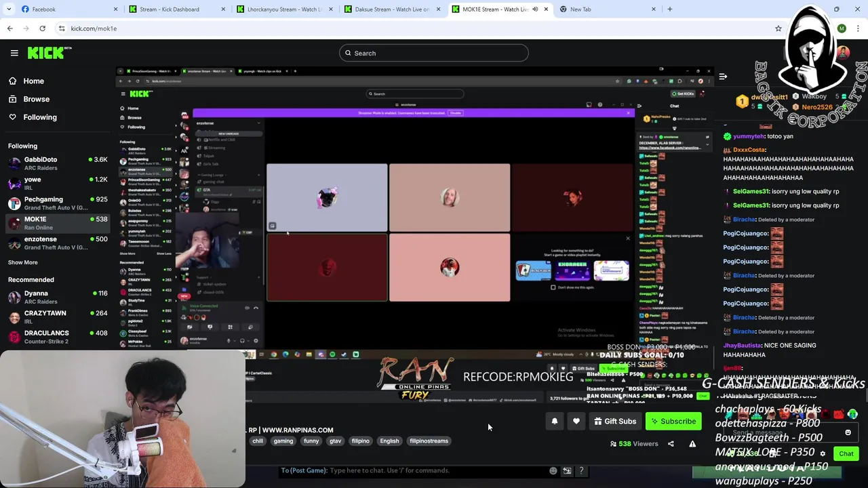Open CRAZYTAWN recommended channel
This screenshot has height=488, width=868.
(x=57, y=317)
